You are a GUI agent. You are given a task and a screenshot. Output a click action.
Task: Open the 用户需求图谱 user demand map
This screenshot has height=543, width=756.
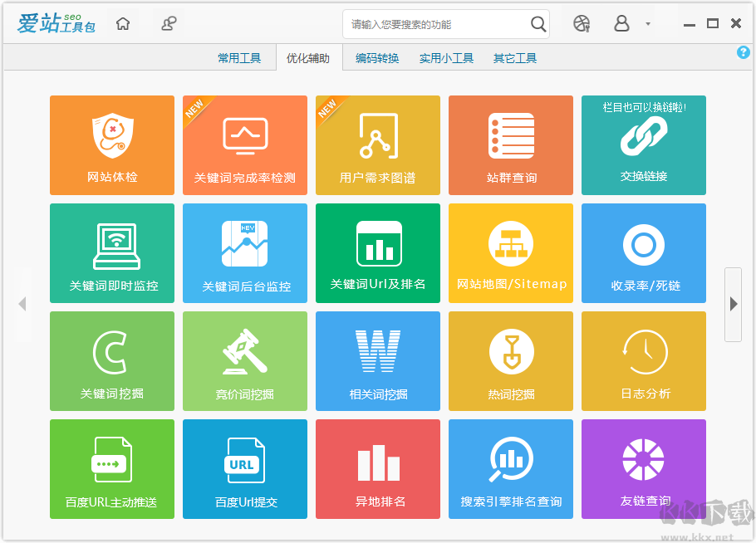click(x=377, y=145)
